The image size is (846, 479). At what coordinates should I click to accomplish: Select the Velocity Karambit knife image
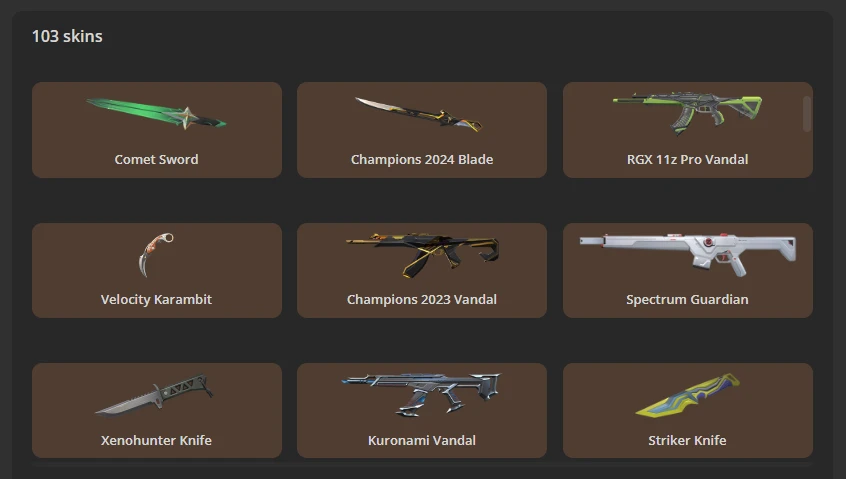pos(156,255)
